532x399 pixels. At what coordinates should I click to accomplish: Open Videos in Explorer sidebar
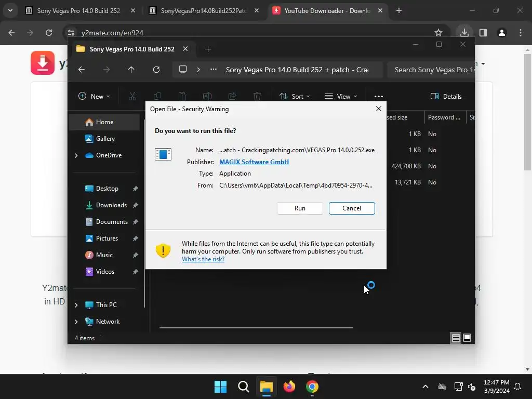click(x=105, y=272)
